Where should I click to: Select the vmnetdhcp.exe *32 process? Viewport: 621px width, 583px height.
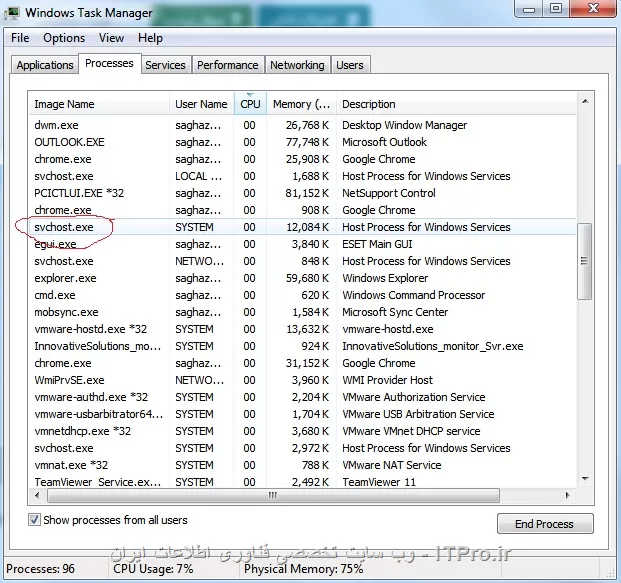(303, 431)
